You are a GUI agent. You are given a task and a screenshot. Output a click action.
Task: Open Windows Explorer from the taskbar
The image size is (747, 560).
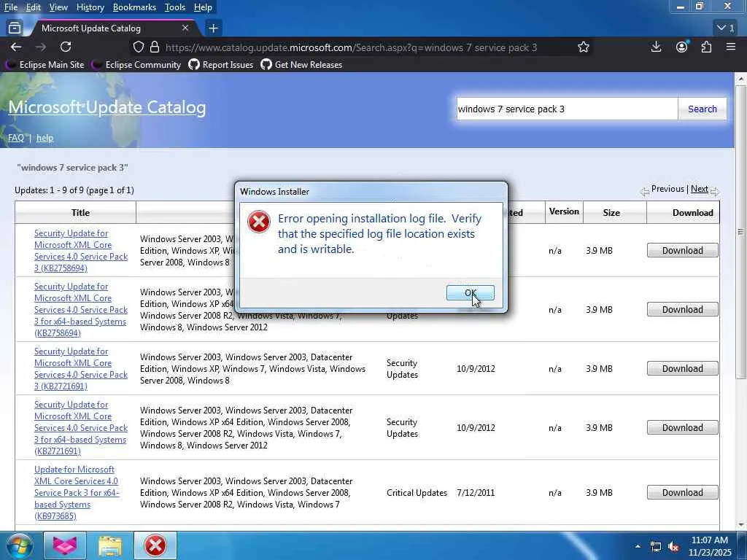point(110,545)
